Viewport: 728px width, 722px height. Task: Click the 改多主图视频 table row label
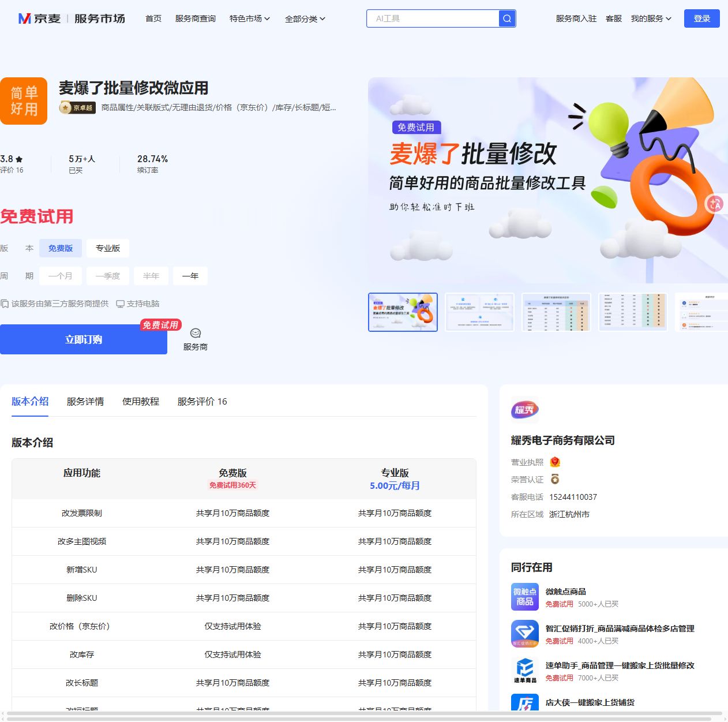pos(82,541)
